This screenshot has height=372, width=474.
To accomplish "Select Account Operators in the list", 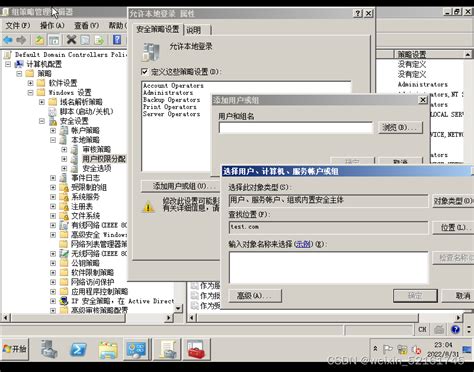I will [173, 86].
